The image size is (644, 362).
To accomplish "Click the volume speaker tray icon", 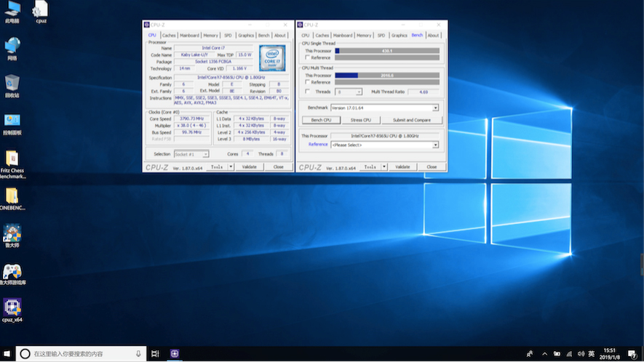I will [x=581, y=354].
